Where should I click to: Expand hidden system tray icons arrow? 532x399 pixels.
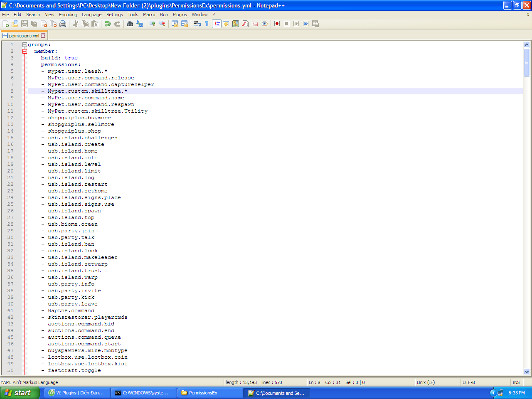pyautogui.click(x=493, y=393)
